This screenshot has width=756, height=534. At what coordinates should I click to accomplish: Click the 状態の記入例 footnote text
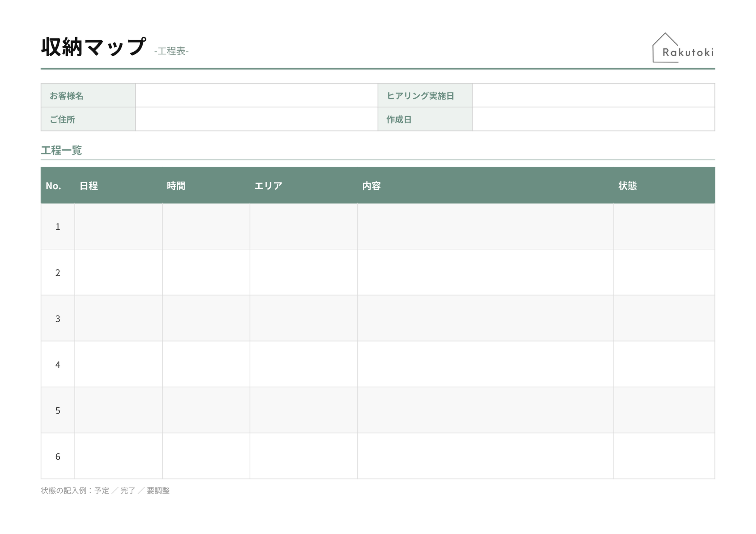pos(105,491)
